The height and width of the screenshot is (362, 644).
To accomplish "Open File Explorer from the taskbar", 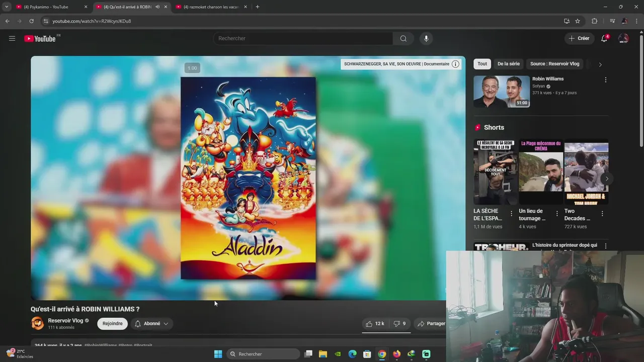I will [x=323, y=354].
